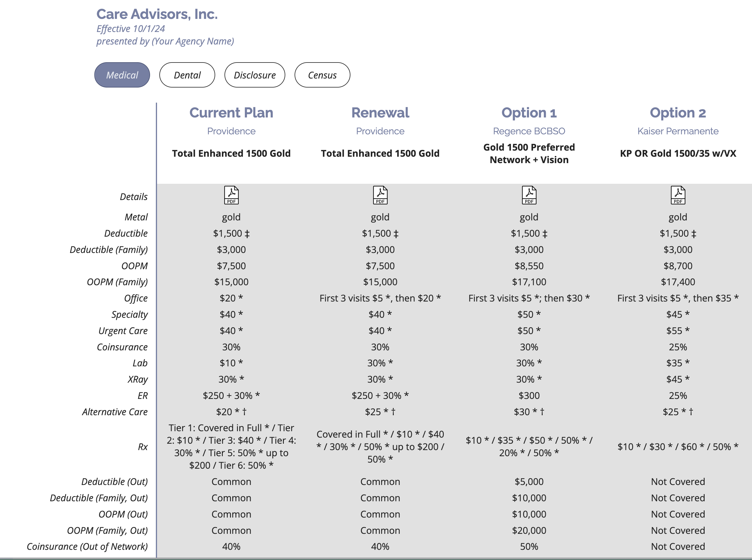Click First 3 visits $5 *, then $35 *

(678, 298)
